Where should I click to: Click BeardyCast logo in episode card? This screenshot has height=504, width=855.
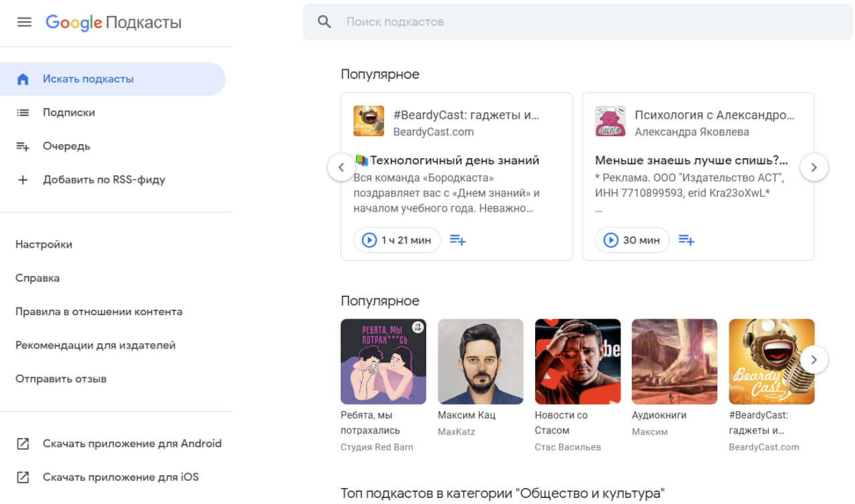pos(369,121)
